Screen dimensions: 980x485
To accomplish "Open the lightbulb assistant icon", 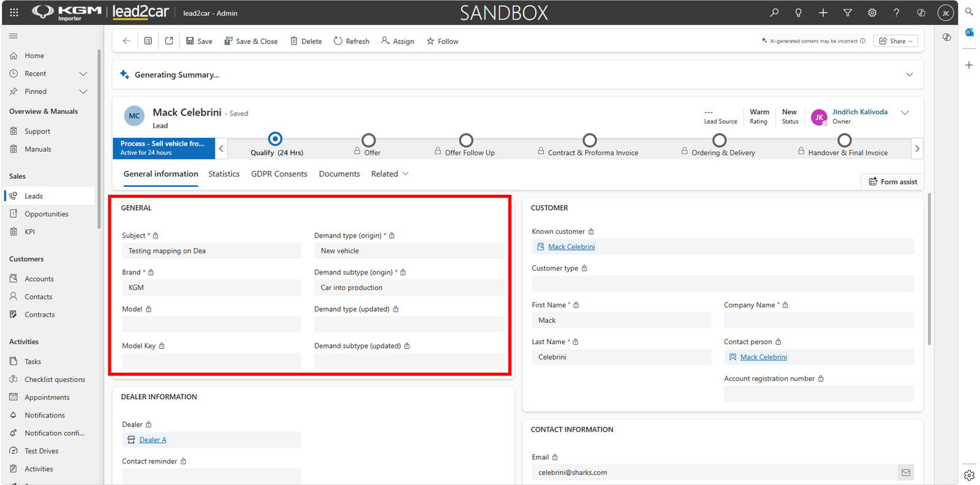I will tap(799, 12).
